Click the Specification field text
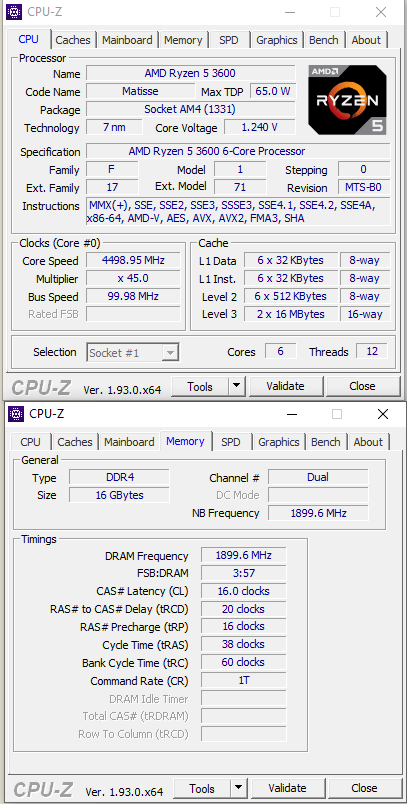The image size is (407, 804). [x=238, y=151]
